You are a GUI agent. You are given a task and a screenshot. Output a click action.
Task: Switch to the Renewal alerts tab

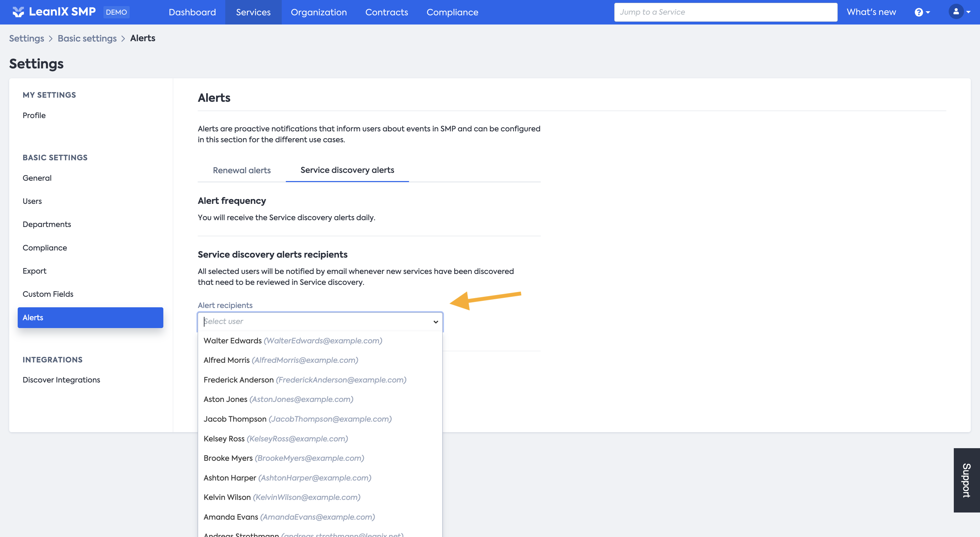click(x=242, y=170)
